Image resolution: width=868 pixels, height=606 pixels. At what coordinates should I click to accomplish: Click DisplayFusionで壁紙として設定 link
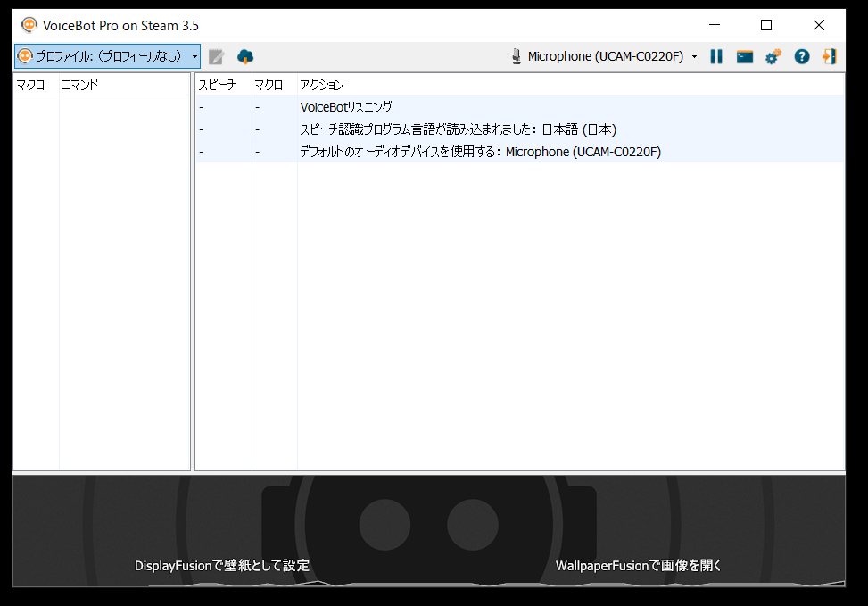pos(222,566)
